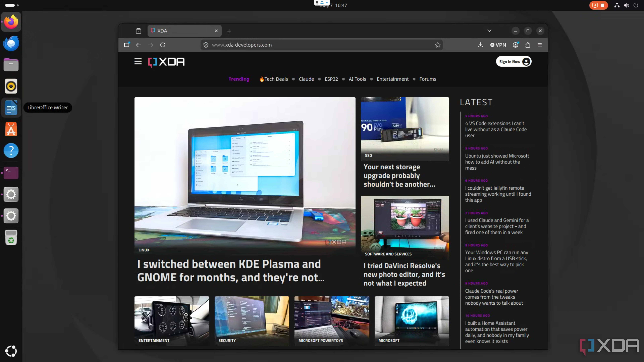644x362 pixels.
Task: Open the Files manager in the dock
Action: point(11,65)
